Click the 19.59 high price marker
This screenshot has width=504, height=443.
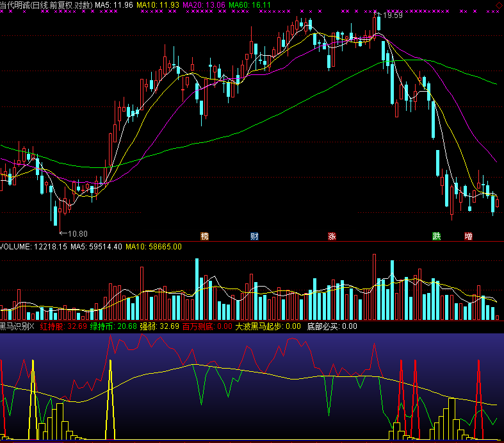pos(393,15)
